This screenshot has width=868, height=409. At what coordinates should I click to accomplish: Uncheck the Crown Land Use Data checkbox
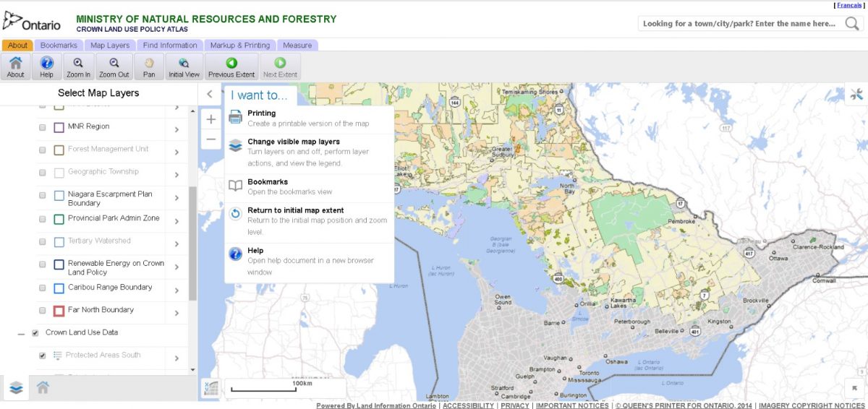coord(35,333)
